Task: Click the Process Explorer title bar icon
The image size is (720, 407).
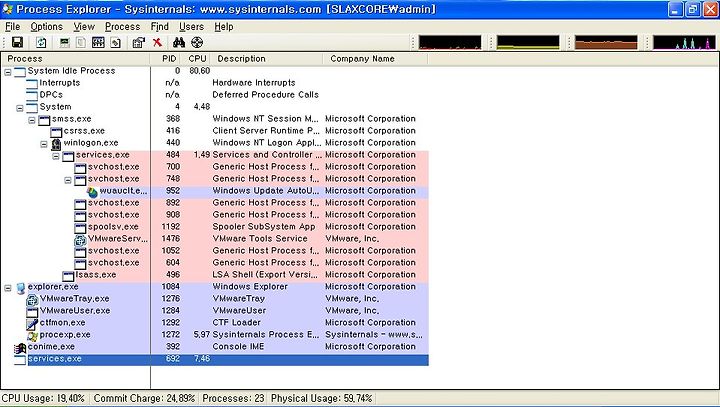Action: [7, 9]
